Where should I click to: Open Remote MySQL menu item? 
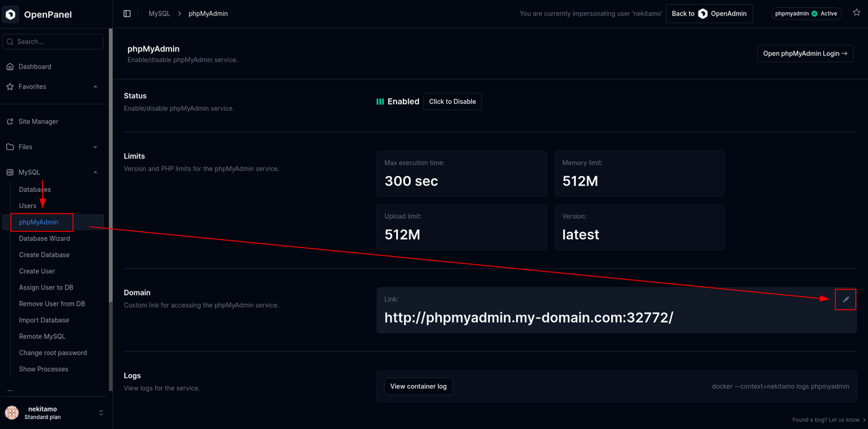[42, 336]
